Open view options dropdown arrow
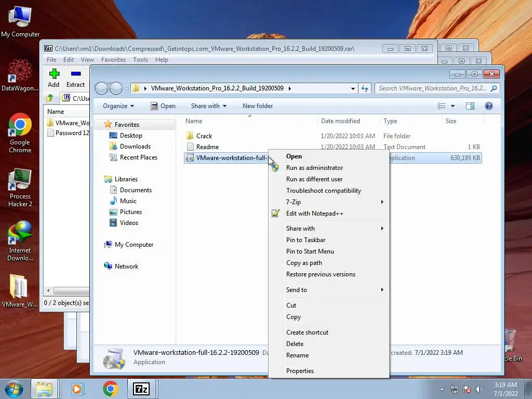Viewport: 532px width, 399px height. click(x=453, y=106)
